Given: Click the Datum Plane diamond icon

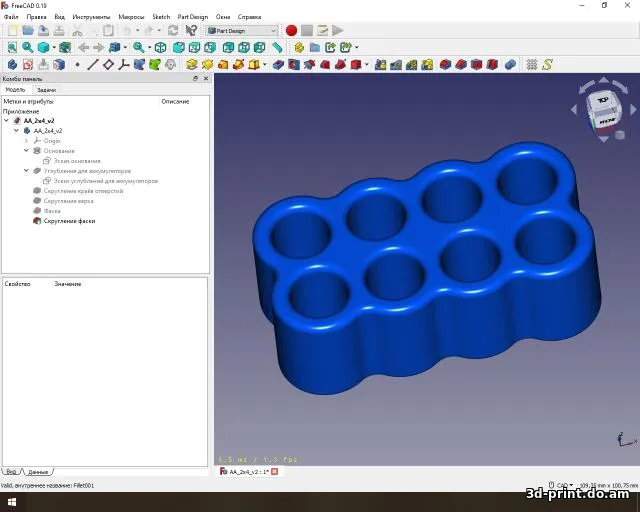Looking at the screenshot, I should coord(108,65).
